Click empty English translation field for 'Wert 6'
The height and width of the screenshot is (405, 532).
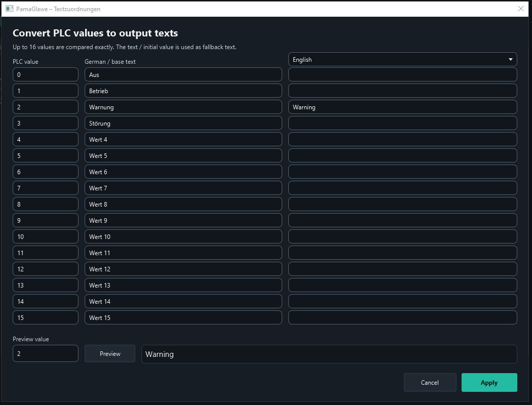[402, 172]
